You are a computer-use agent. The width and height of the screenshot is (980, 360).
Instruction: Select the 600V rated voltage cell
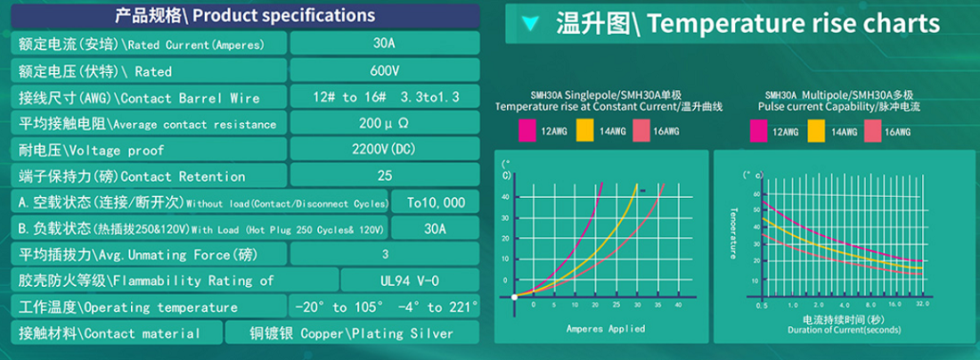tap(385, 70)
